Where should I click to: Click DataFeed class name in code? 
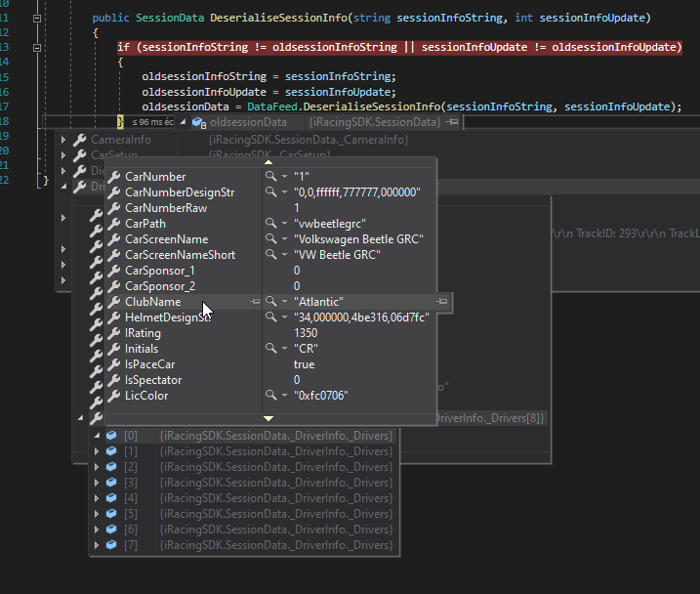click(271, 106)
